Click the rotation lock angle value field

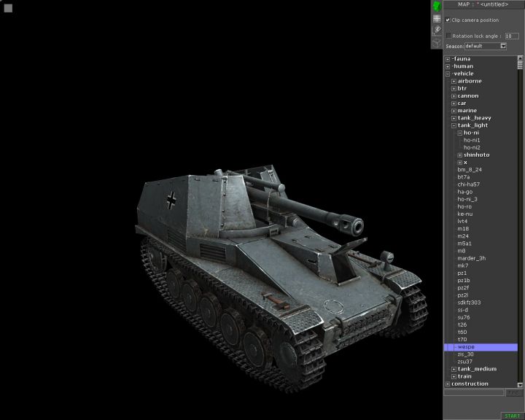point(511,36)
